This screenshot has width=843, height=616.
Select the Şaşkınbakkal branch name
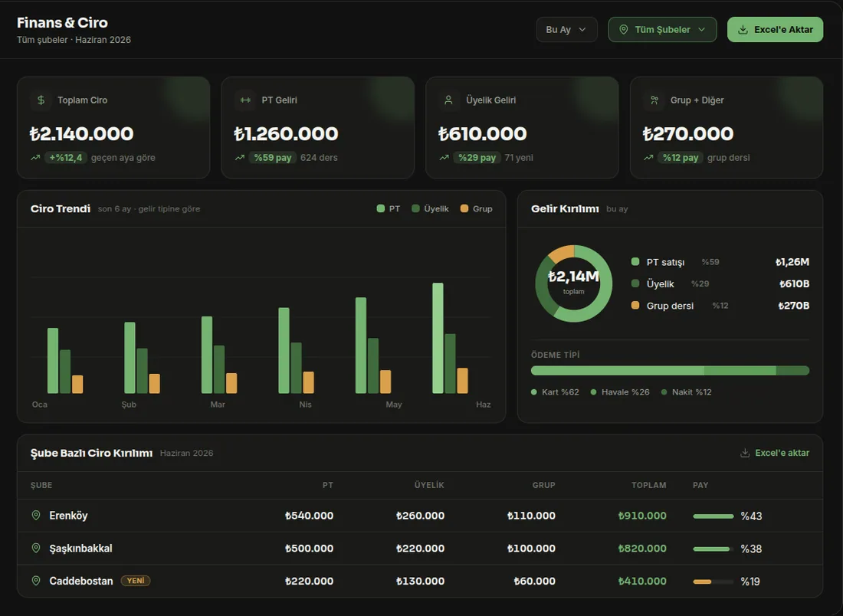point(80,549)
